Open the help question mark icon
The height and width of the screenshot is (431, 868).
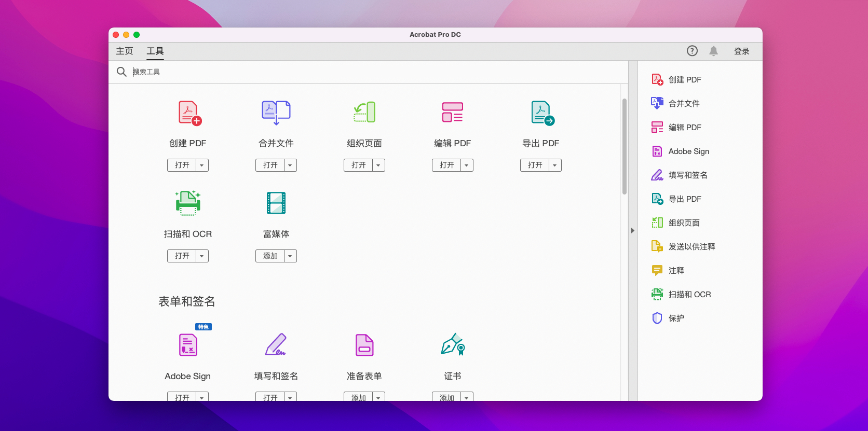(692, 51)
